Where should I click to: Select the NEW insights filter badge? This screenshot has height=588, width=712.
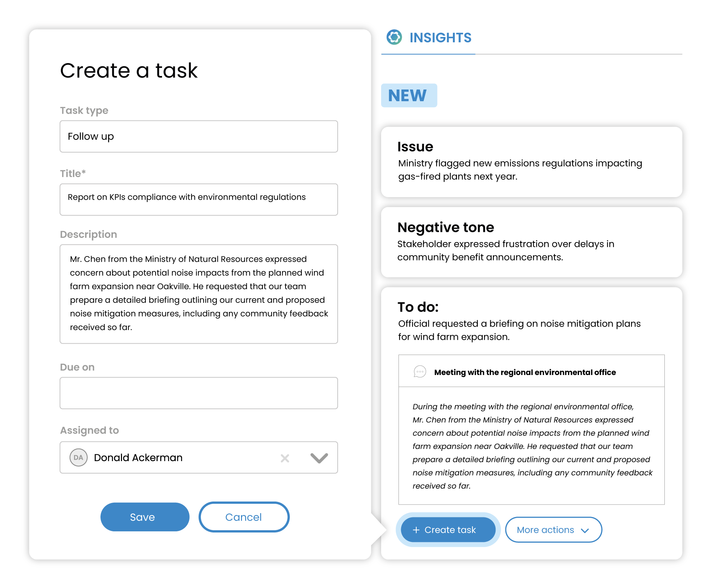coord(409,96)
